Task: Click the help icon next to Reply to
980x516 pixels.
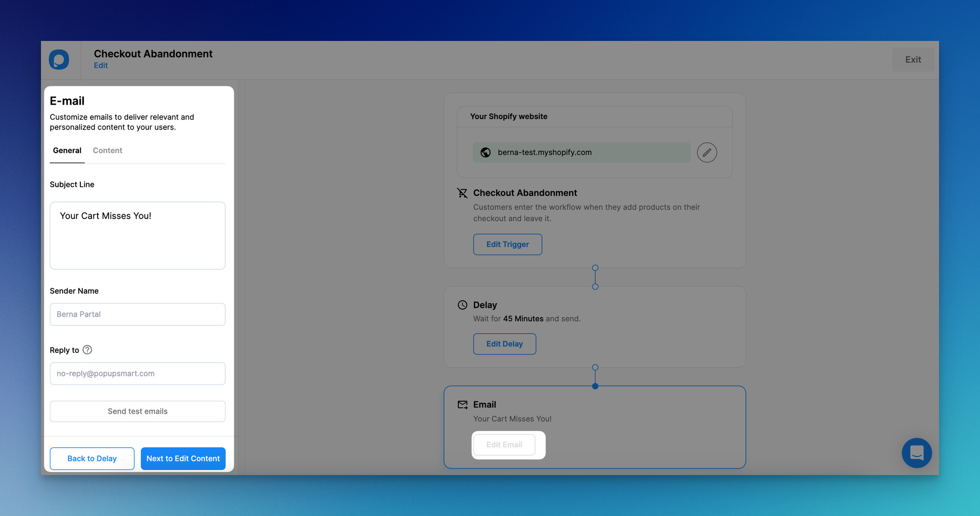Action: coord(87,350)
